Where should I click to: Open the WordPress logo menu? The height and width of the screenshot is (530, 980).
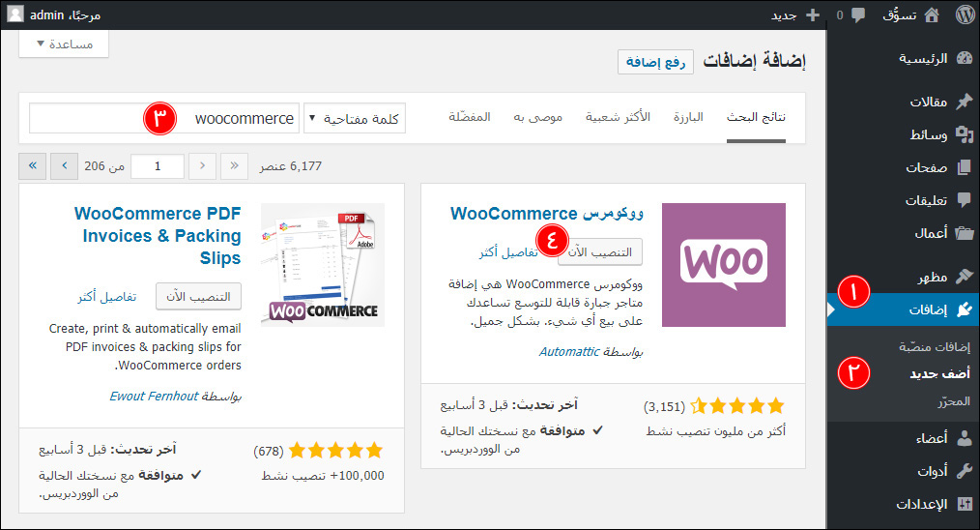(965, 15)
